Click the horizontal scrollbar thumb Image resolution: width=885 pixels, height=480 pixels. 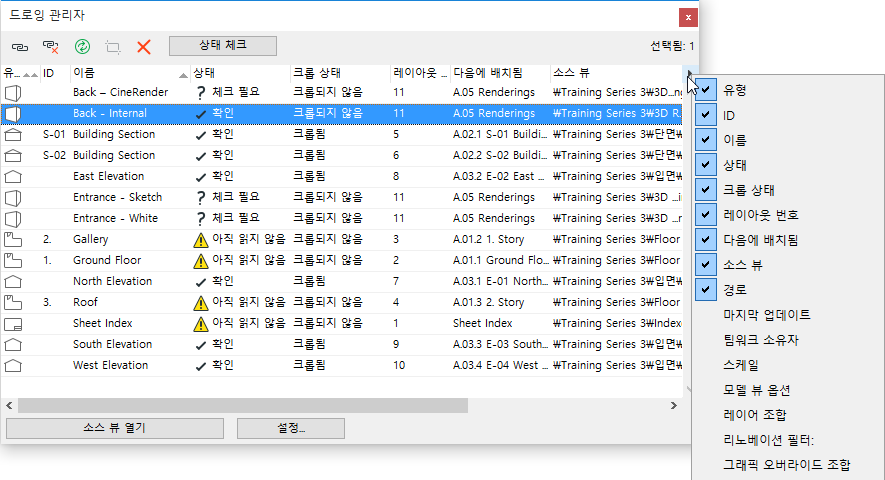pyautogui.click(x=243, y=405)
